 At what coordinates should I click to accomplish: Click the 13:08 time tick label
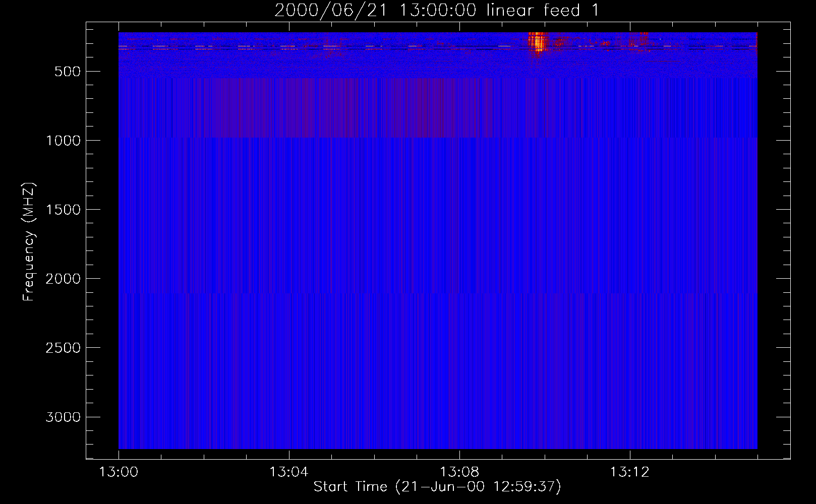459,472
